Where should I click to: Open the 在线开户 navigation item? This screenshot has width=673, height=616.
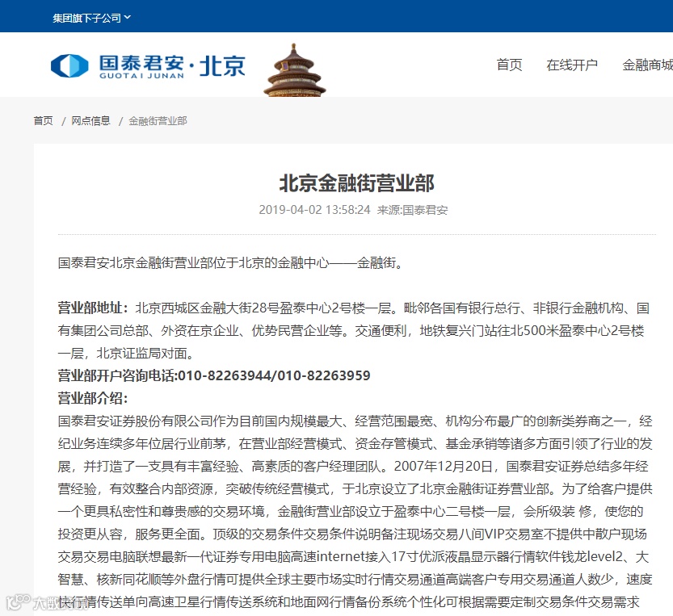coord(572,65)
